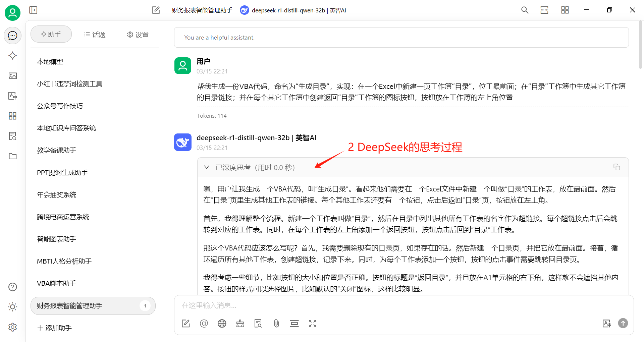Screen dimensions: 644x342
Task: Select knowledge base from input toolbar
Action: point(258,324)
